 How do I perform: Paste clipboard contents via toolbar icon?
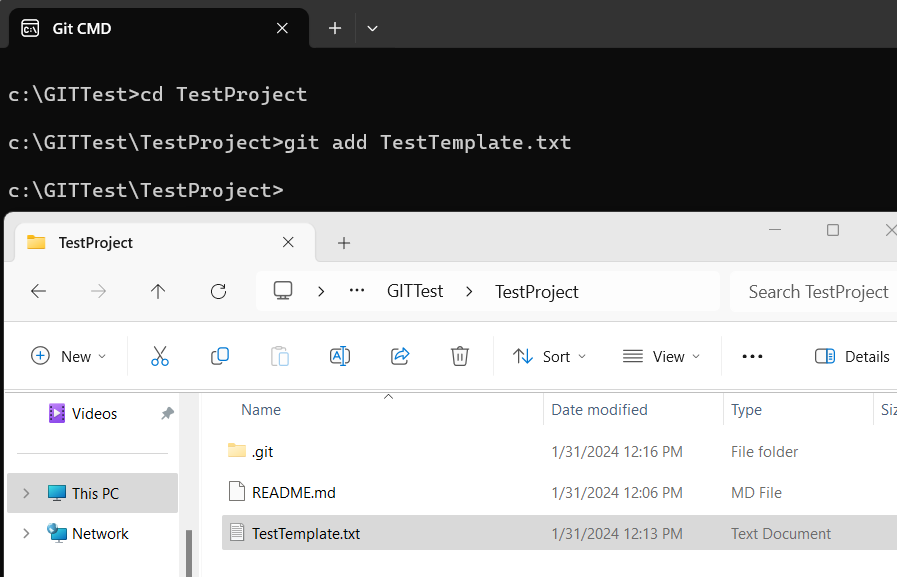(279, 355)
